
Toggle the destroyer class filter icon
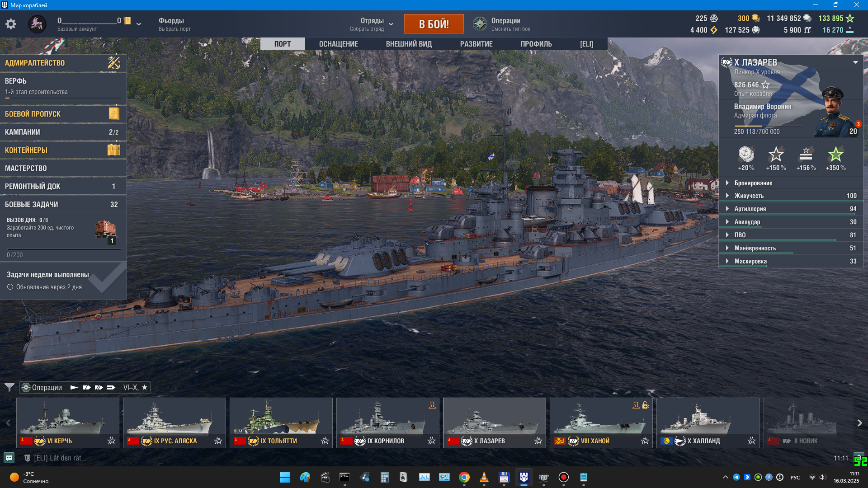point(74,387)
